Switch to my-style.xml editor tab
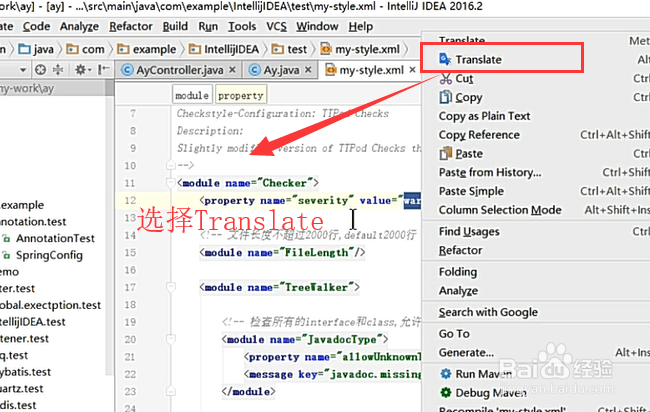 365,70
